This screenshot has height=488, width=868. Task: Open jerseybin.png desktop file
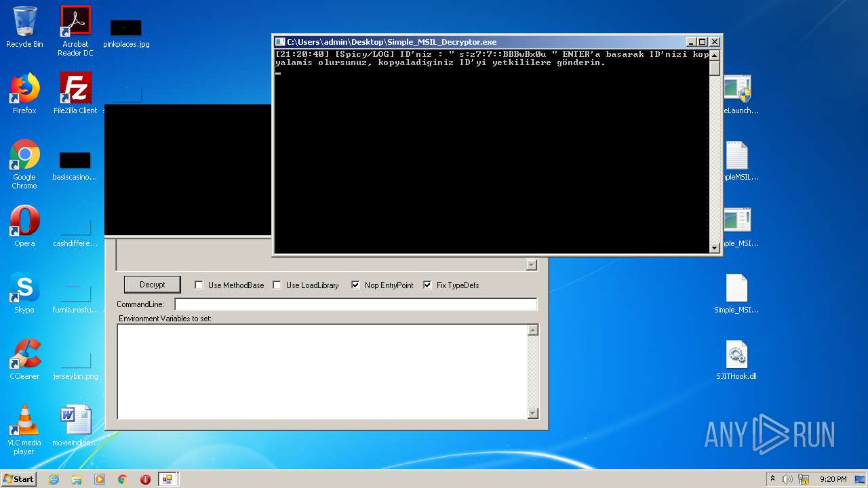coord(75,365)
